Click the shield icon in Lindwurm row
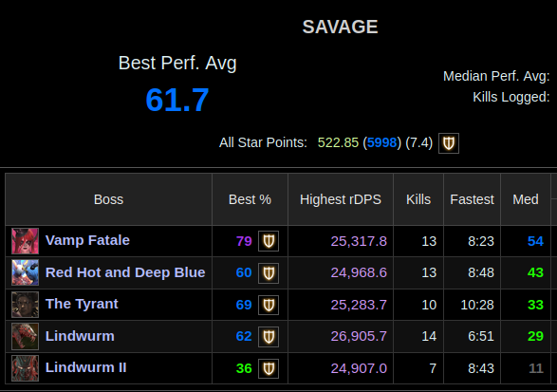557x392 pixels. (x=269, y=337)
